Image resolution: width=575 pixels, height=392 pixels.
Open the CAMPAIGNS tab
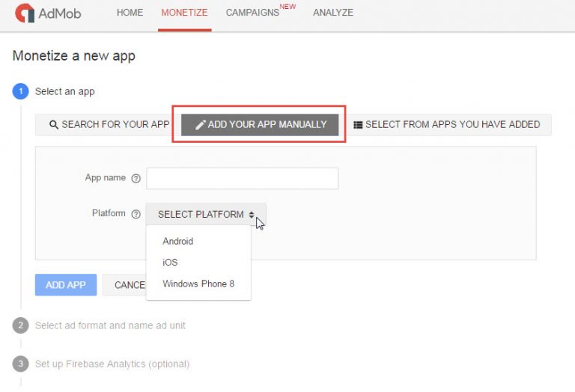[252, 13]
